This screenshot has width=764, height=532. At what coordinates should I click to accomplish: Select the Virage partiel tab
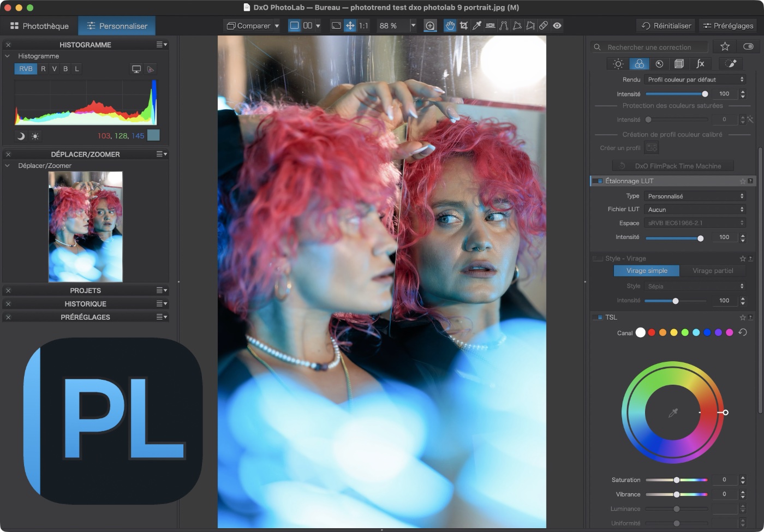(713, 271)
